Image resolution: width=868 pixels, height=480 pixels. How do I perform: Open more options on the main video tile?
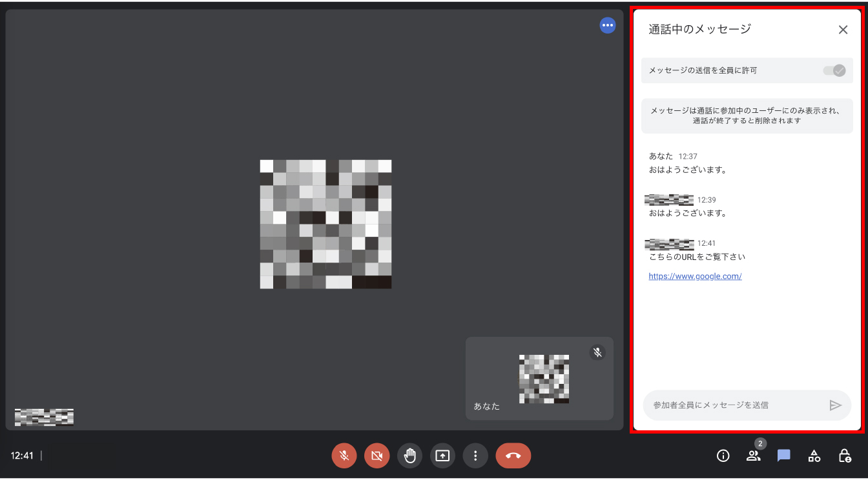pos(608,25)
